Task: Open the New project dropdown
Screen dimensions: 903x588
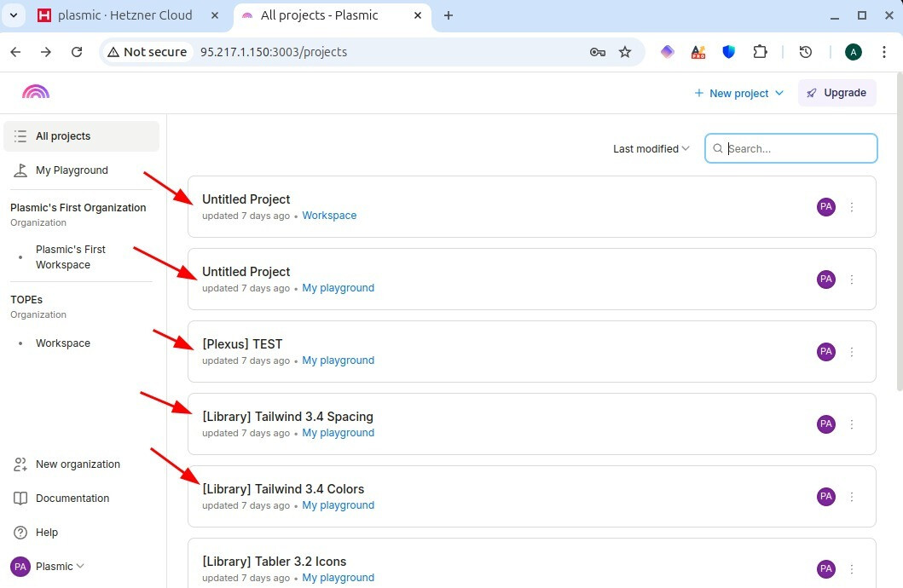Action: [x=738, y=93]
